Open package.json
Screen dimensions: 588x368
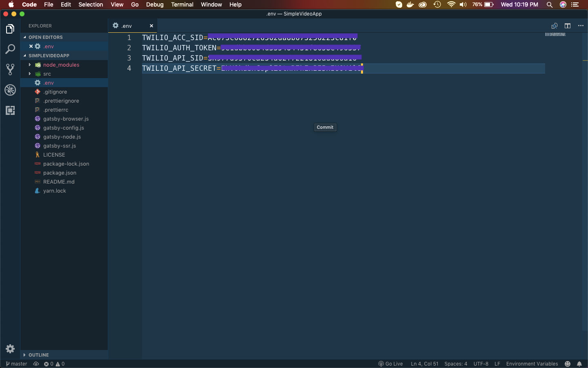[x=64, y=173]
